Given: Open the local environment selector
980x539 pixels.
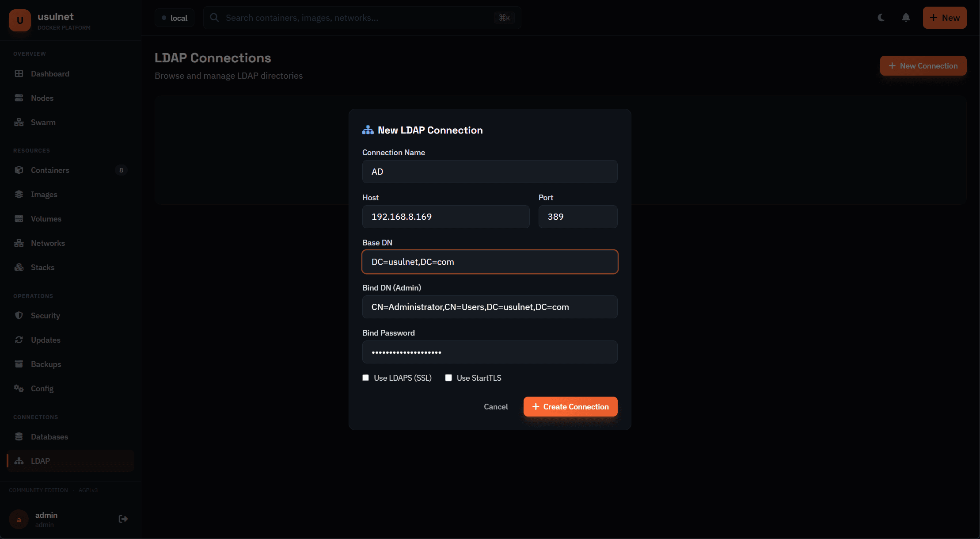Looking at the screenshot, I should coord(175,18).
